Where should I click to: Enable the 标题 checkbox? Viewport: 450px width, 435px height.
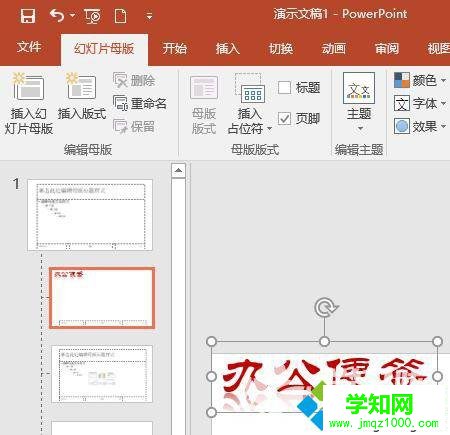(x=284, y=88)
